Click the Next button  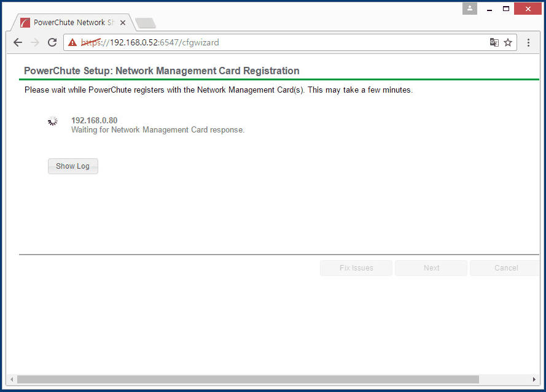pos(431,268)
